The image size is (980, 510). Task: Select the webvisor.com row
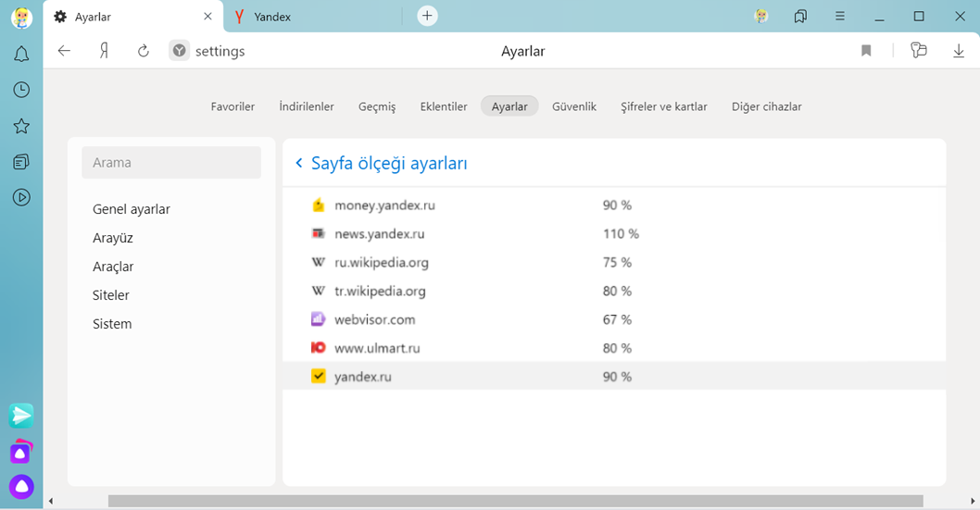[x=614, y=319]
